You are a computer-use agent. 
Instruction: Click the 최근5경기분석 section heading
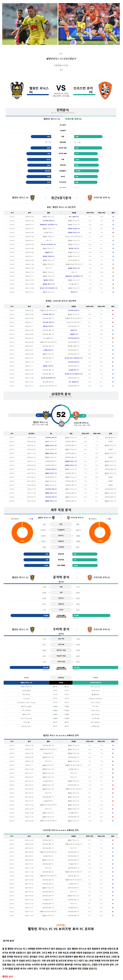[61, 198]
